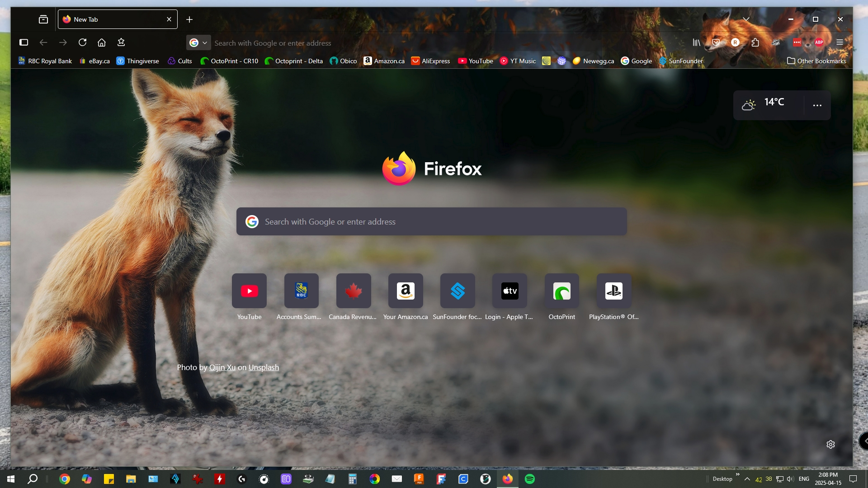
Task: Click the Privacy Badger extension icon
Action: (776, 42)
